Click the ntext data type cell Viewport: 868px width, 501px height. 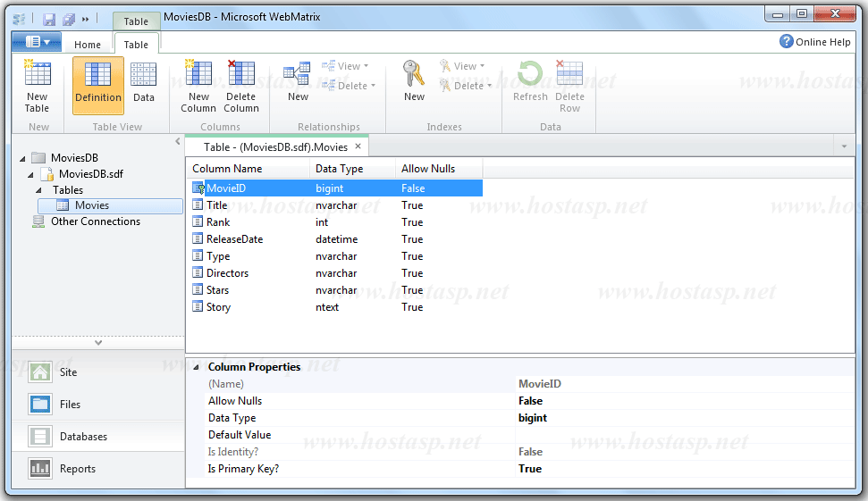tap(327, 307)
